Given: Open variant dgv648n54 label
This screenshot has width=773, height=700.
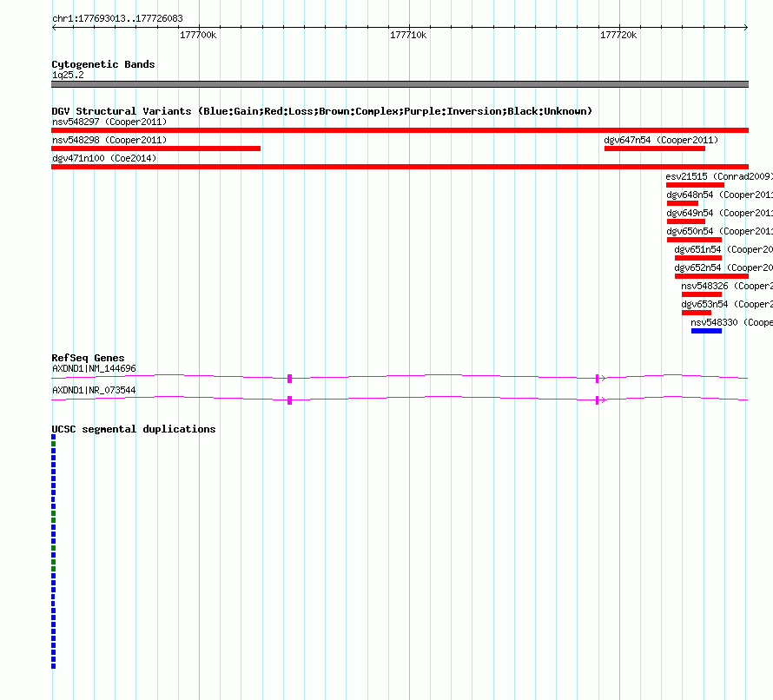Looking at the screenshot, I should click(720, 195).
